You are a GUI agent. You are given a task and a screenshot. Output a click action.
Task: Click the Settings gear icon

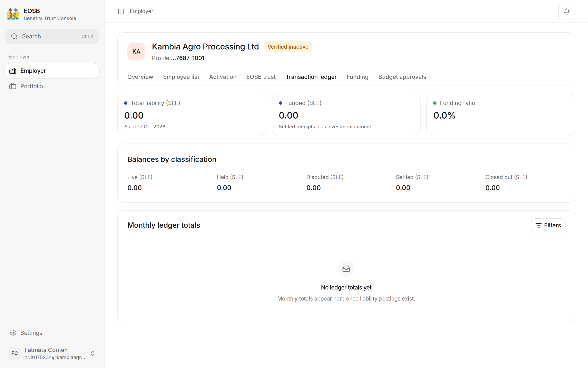click(x=13, y=333)
